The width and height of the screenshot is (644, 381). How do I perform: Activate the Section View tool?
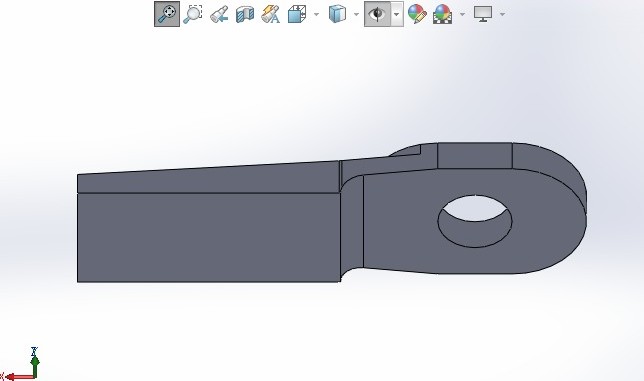click(x=245, y=14)
